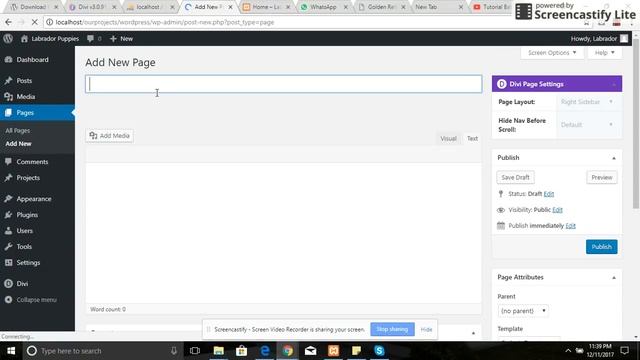Image resolution: width=640 pixels, height=360 pixels.
Task: Open Sticky Notes from the taskbar
Action: [356, 351]
